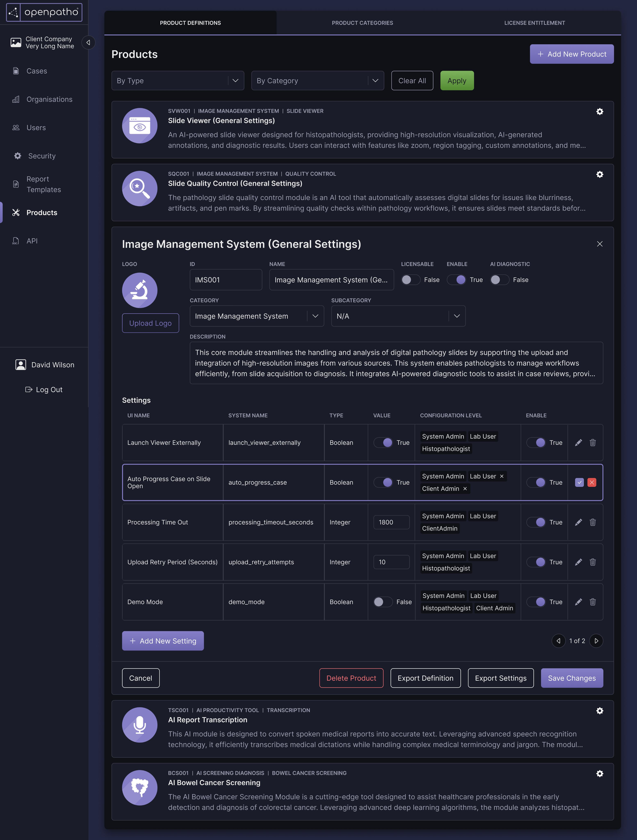Image resolution: width=637 pixels, height=840 pixels.
Task: Toggle the product Enable switch
Action: (x=456, y=280)
